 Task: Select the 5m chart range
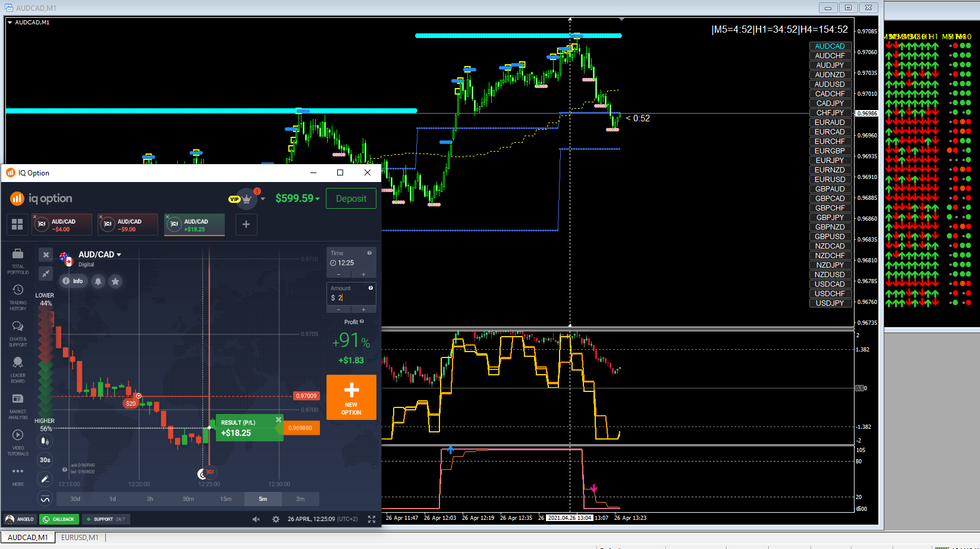coord(263,499)
